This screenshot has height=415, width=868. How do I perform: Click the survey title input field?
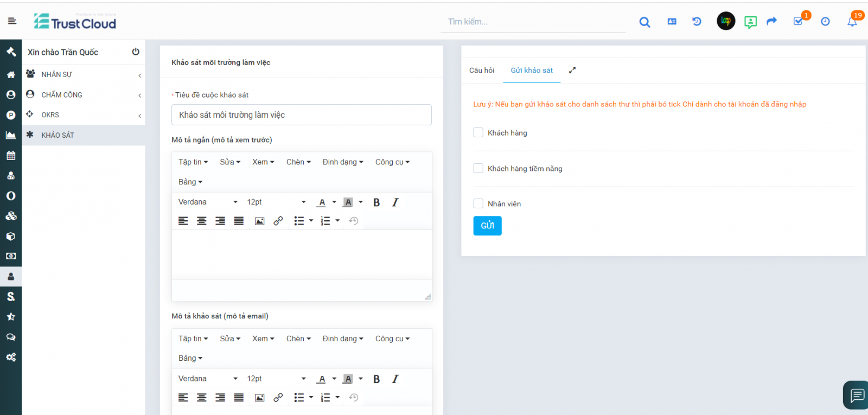(x=302, y=115)
